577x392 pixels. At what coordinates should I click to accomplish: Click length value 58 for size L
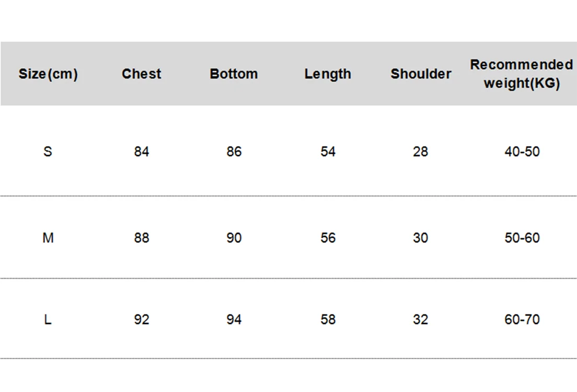click(x=328, y=319)
